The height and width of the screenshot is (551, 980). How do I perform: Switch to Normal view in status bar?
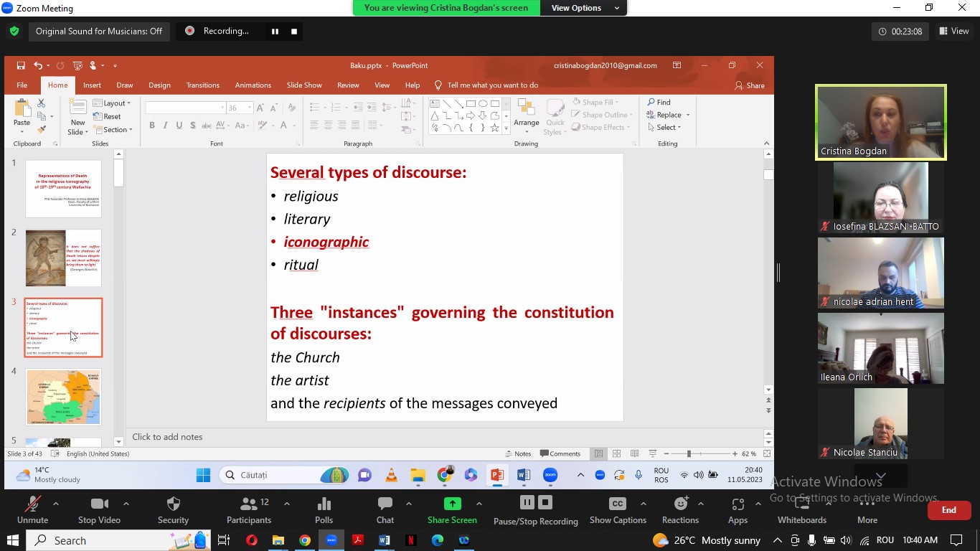click(x=598, y=453)
